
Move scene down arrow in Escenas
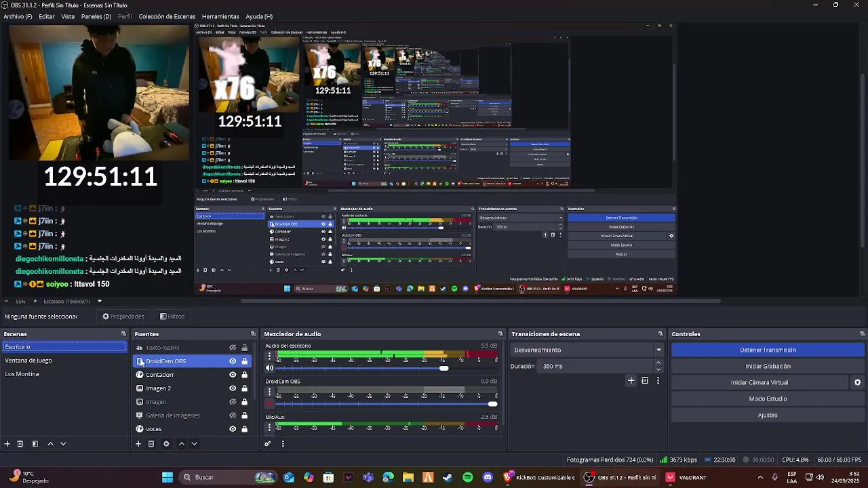click(x=63, y=444)
